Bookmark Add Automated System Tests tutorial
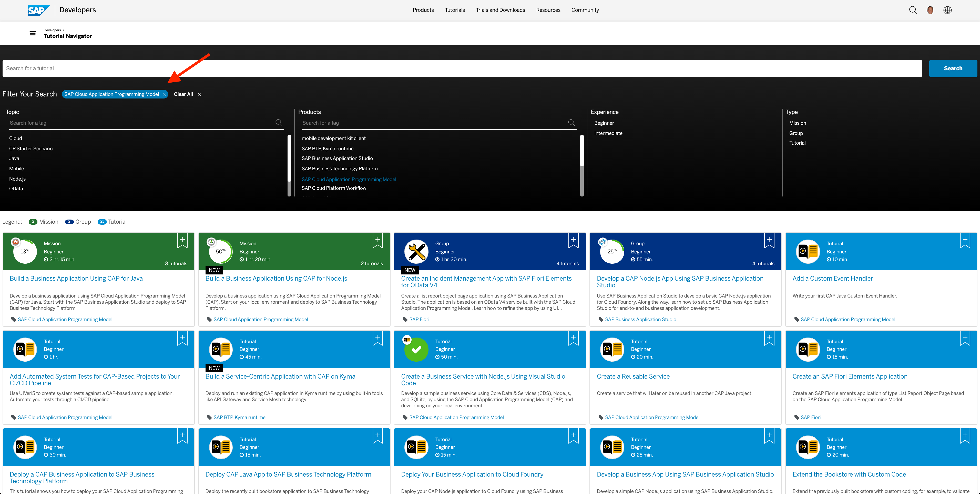 click(182, 339)
